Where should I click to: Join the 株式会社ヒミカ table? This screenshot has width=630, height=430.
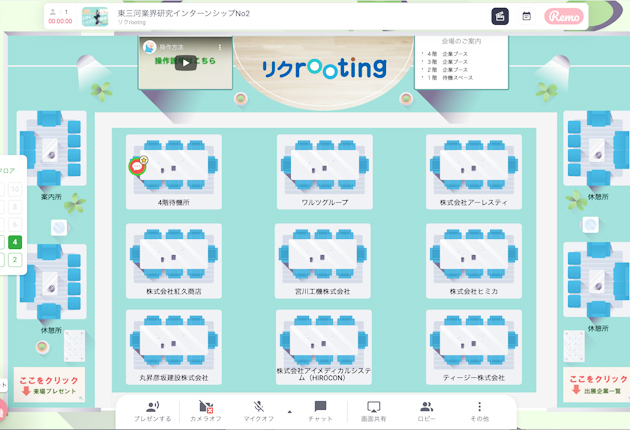(474, 261)
